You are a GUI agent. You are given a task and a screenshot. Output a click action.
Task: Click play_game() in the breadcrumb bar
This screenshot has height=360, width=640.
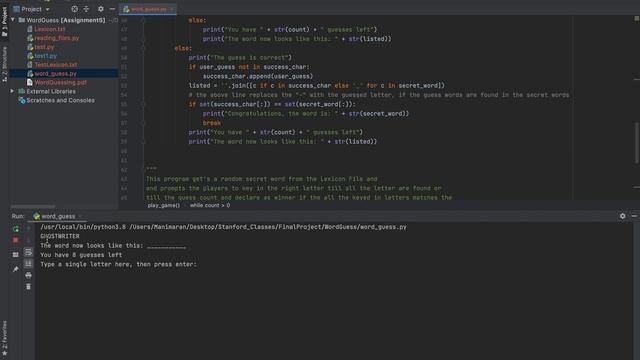point(164,205)
